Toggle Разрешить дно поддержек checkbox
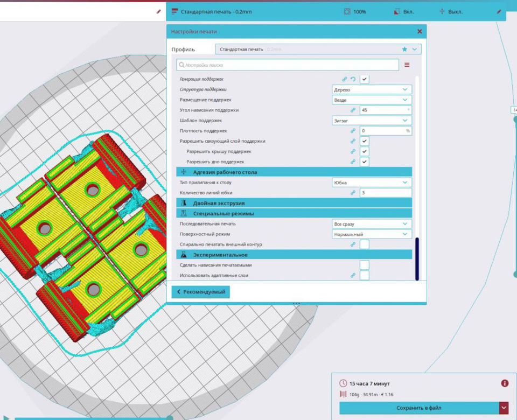The width and height of the screenshot is (517, 420). tap(365, 162)
